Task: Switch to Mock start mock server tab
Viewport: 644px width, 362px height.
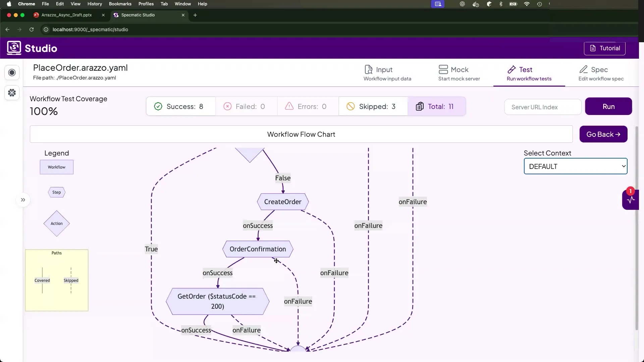Action: point(459,73)
